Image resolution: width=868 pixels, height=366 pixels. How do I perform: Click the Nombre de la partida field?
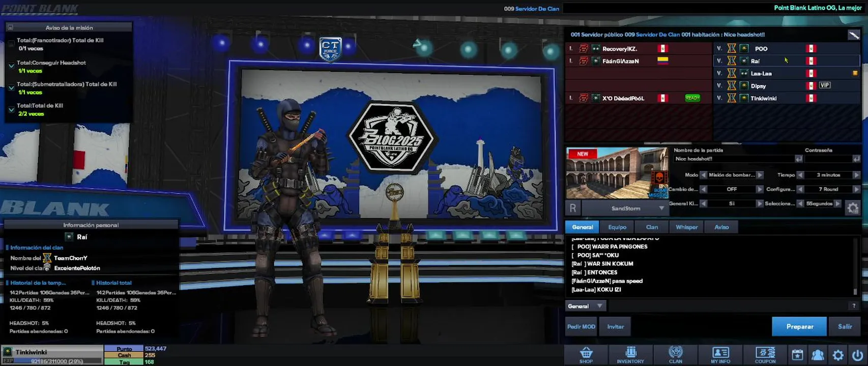pyautogui.click(x=734, y=159)
